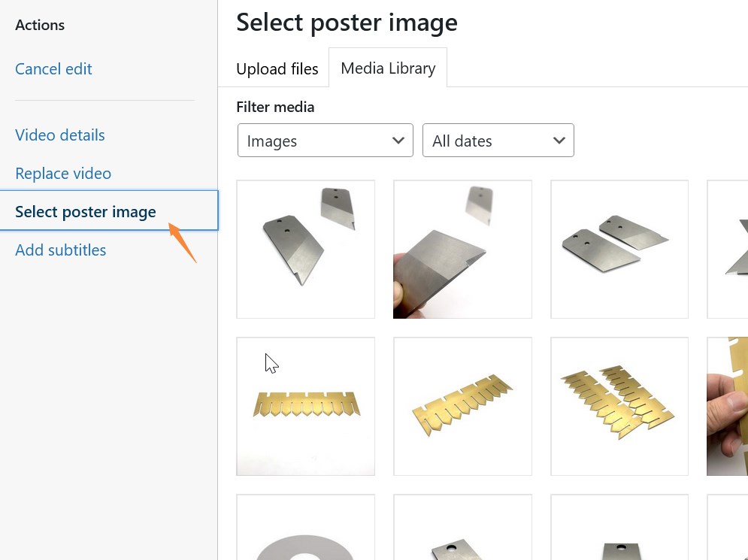Click the Cancel edit link
This screenshot has height=560, width=748.
pos(53,69)
